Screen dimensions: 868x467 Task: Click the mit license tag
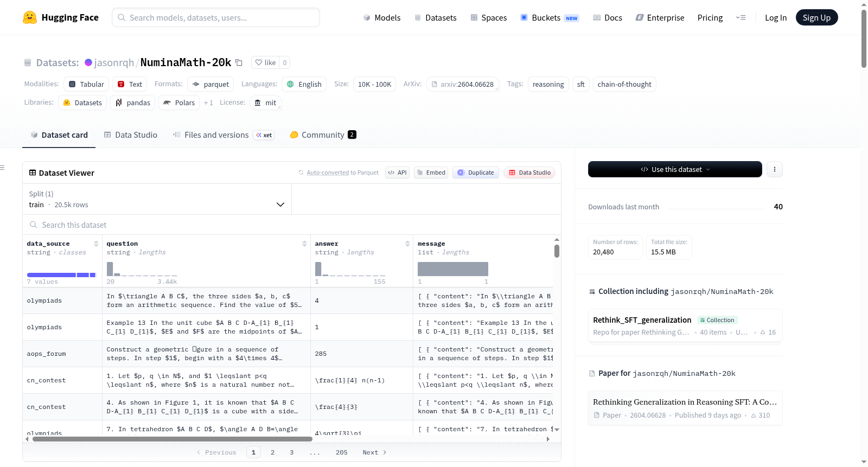(x=266, y=103)
